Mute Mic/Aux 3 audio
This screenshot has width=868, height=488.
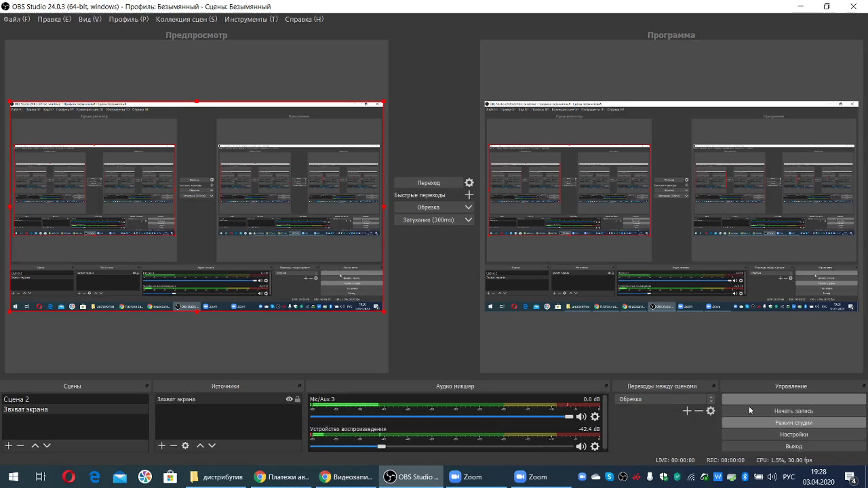(x=581, y=417)
